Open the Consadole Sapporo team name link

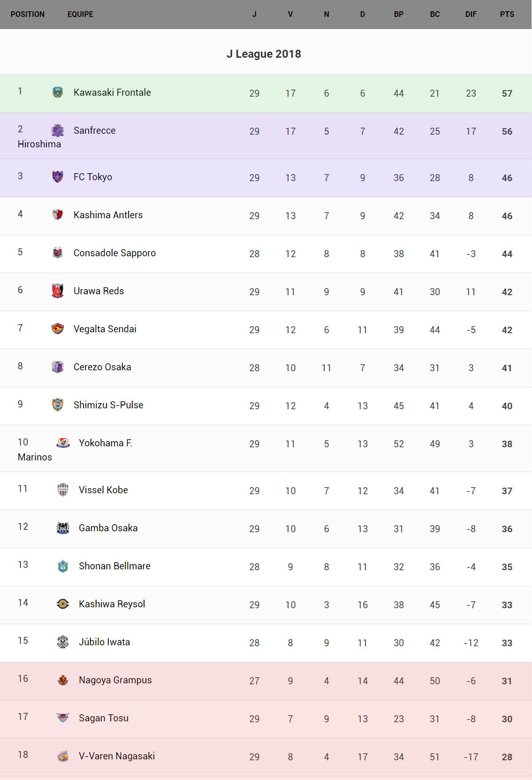click(114, 253)
